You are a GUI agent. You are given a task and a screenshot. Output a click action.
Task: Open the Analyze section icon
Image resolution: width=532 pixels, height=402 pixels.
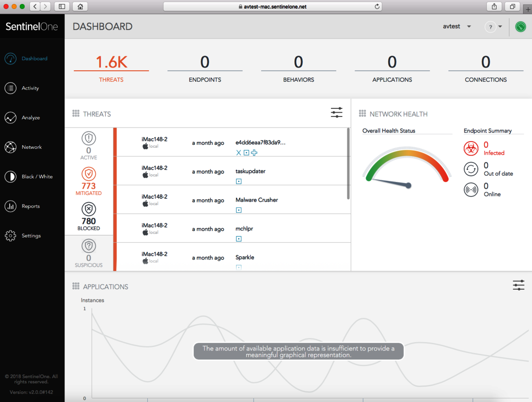click(x=10, y=117)
